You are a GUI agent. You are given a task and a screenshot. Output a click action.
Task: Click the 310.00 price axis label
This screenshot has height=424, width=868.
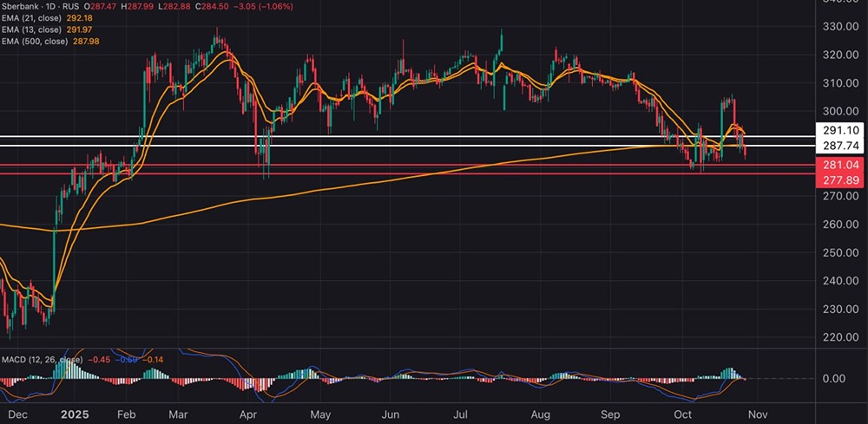[841, 83]
